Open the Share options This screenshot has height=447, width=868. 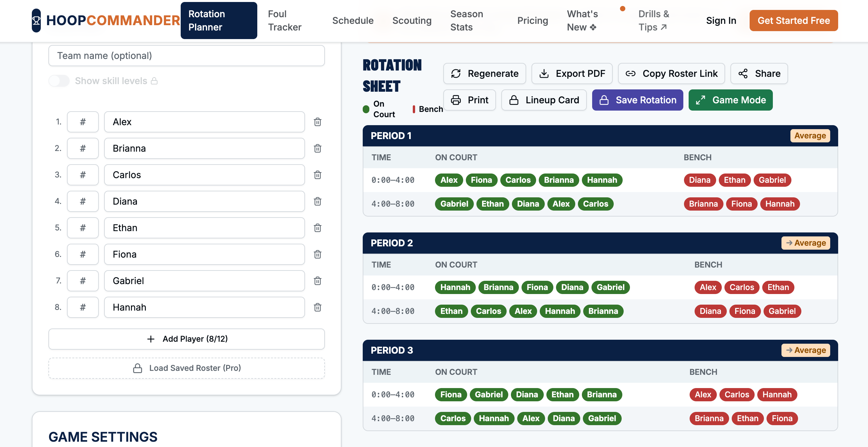pos(759,74)
